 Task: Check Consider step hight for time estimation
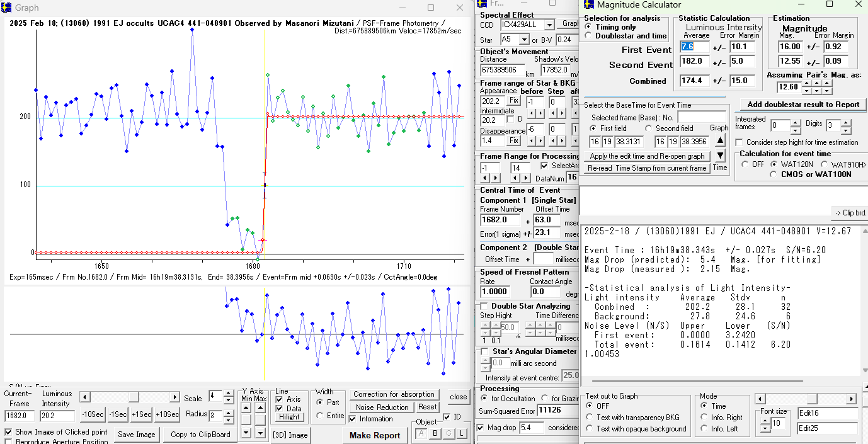pyautogui.click(x=740, y=142)
